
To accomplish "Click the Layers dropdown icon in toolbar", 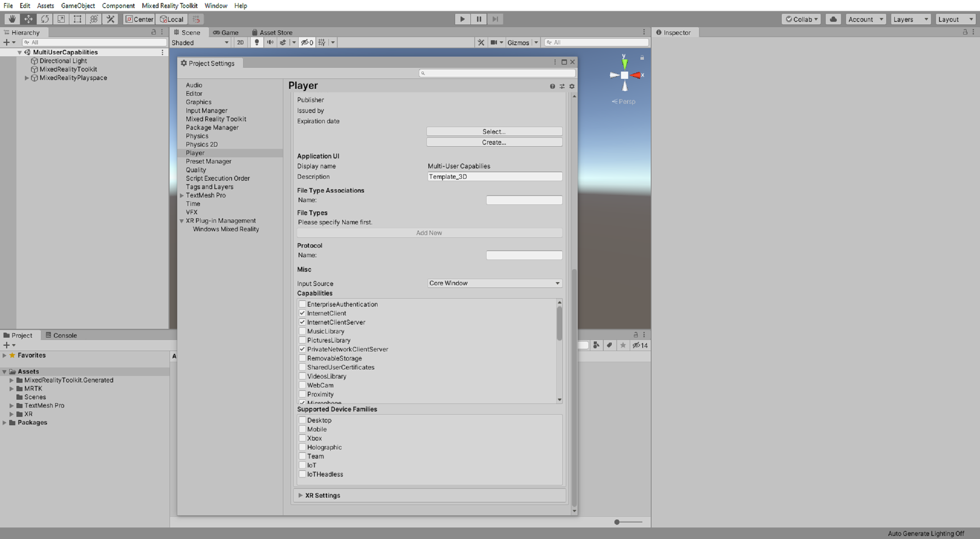I will click(x=926, y=19).
